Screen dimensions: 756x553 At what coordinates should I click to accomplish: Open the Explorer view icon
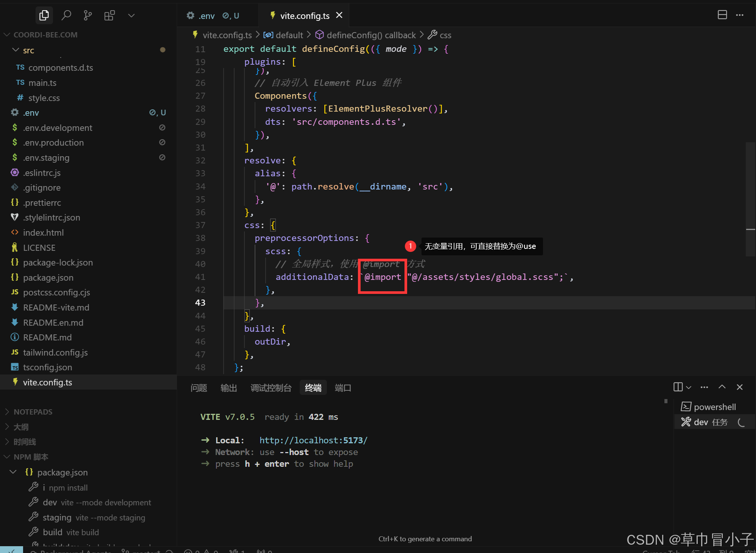pyautogui.click(x=44, y=16)
